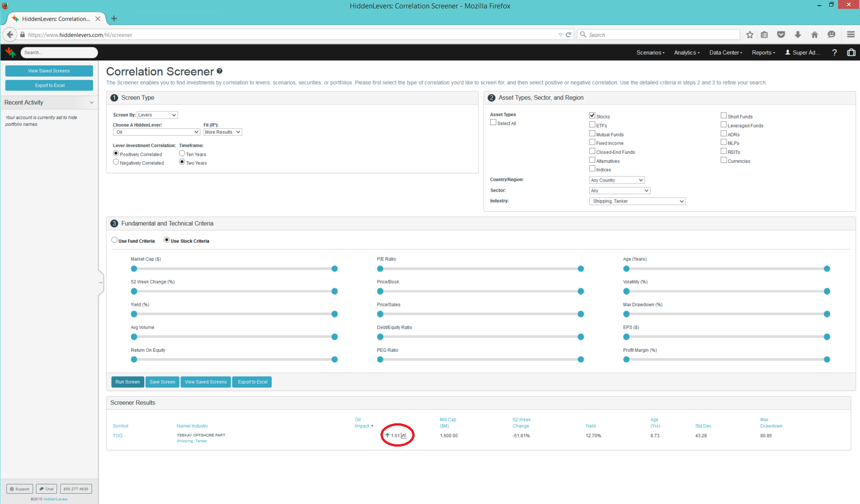Open the Sector Any dropdown

pos(620,190)
